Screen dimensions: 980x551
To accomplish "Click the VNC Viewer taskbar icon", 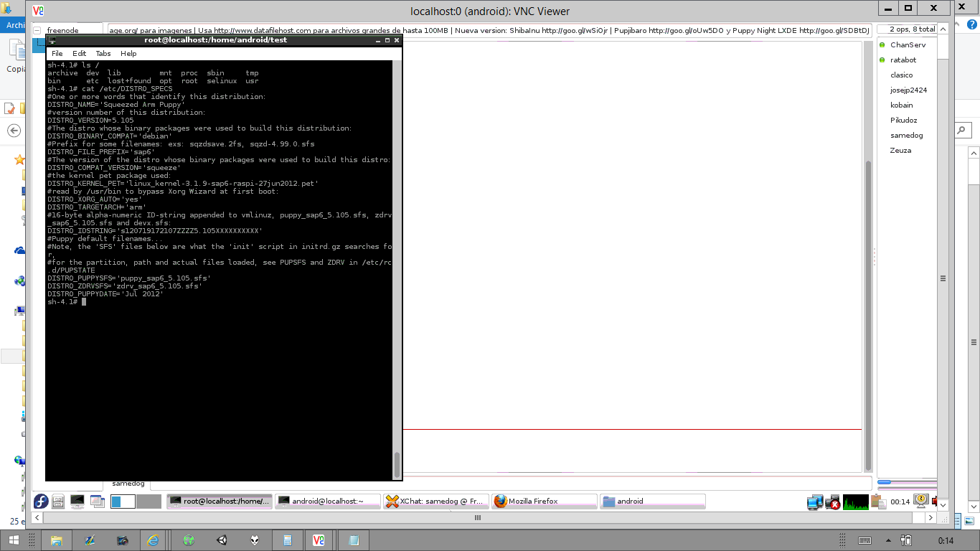I will coord(319,540).
